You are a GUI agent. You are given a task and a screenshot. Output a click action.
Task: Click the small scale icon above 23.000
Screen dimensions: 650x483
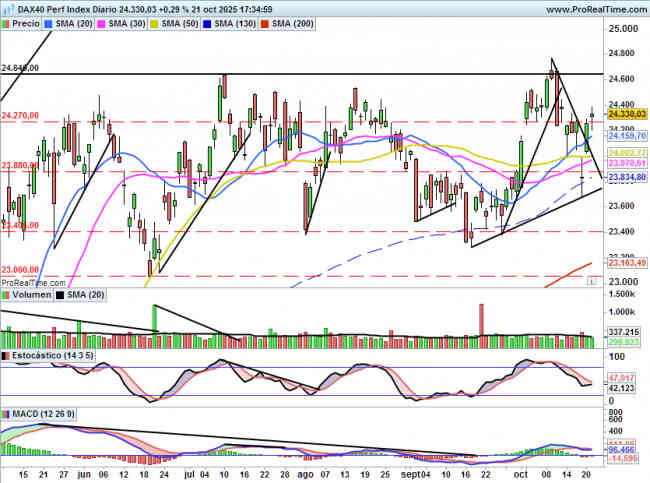pos(592,282)
